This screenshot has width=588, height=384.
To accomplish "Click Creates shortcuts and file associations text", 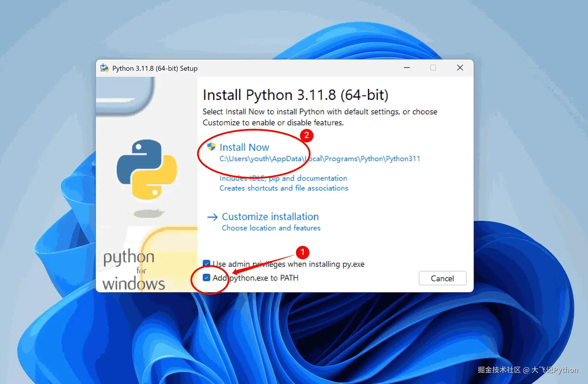I will click(x=284, y=188).
